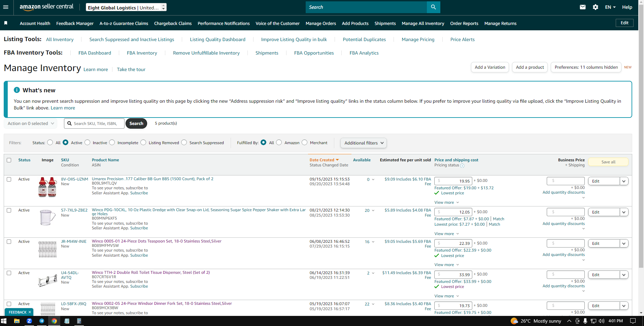This screenshot has width=644, height=326.
Task: Click Learn more beside Manage Inventory heading
Action: tap(96, 69)
